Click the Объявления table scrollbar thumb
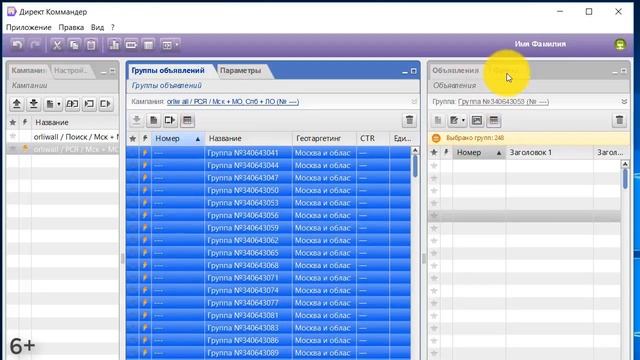The image size is (640, 360). pos(625,178)
